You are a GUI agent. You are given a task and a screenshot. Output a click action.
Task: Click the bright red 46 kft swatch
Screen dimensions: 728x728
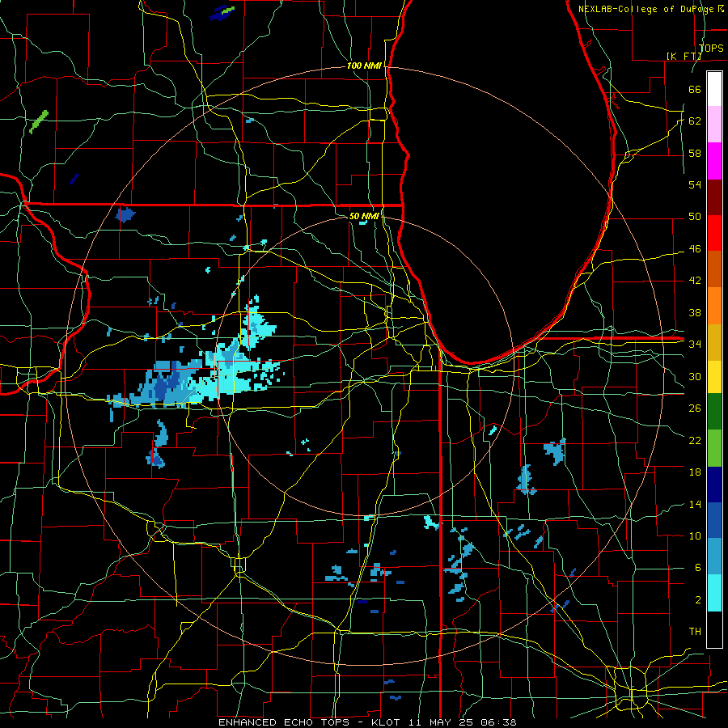point(714,233)
